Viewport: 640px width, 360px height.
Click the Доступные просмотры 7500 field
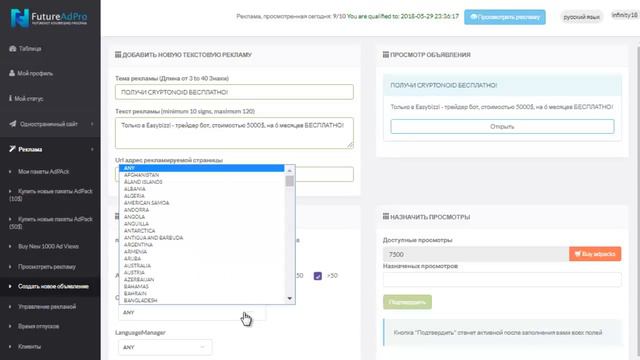pyautogui.click(x=476, y=254)
